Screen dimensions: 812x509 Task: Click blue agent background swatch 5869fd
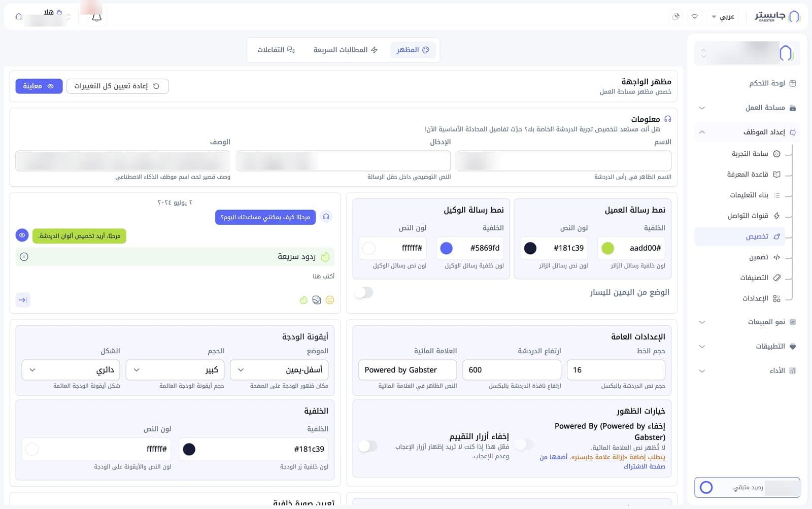tap(446, 248)
